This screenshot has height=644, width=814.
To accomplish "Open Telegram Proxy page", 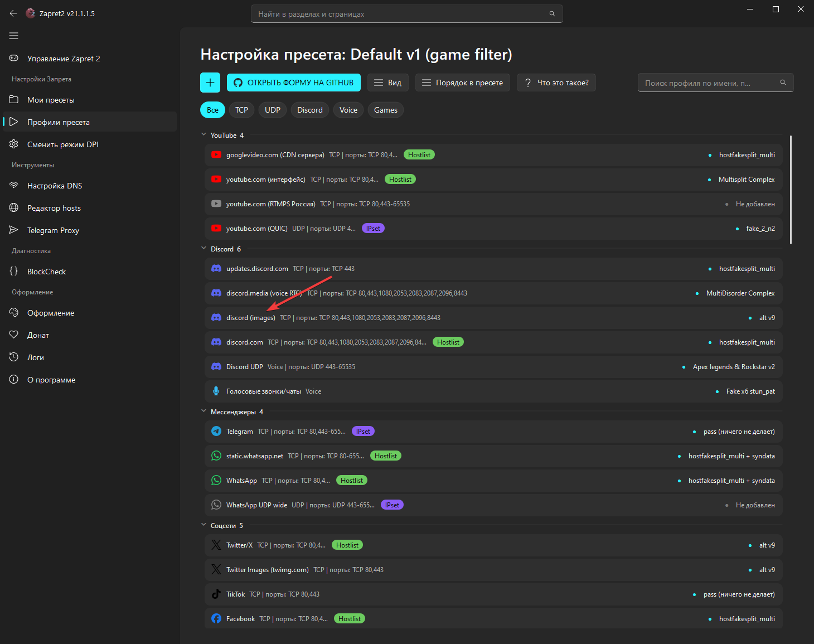I will click(x=90, y=230).
